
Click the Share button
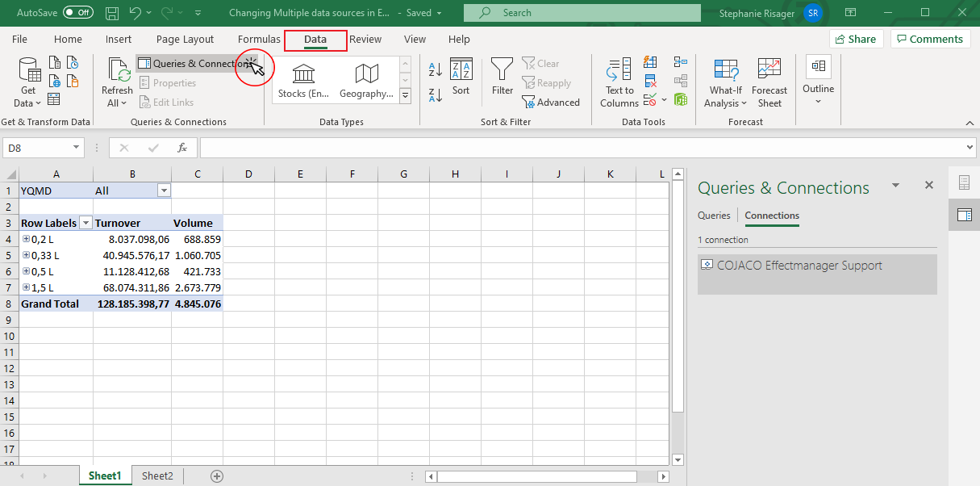tap(856, 38)
